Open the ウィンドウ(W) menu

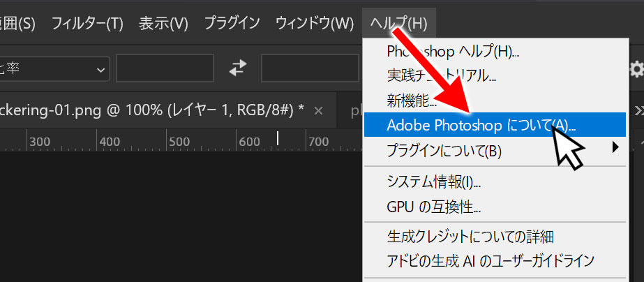(315, 23)
